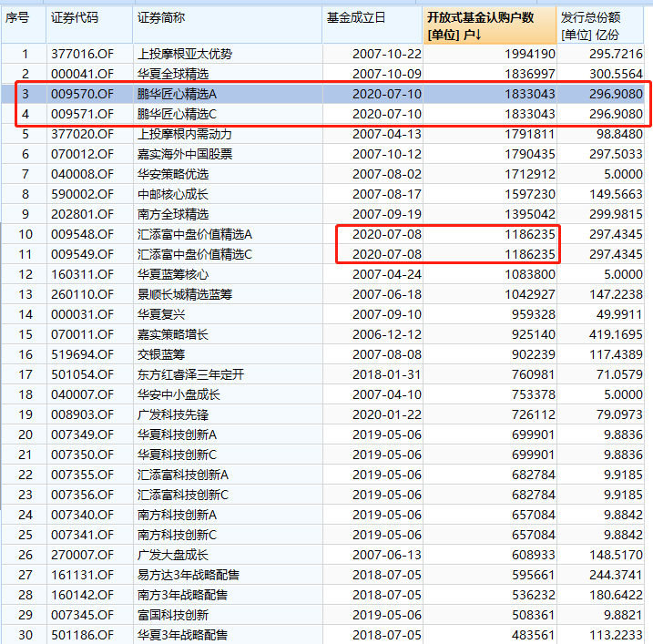The image size is (653, 644).
Task: Click issue size value 419.1695
Action: tap(616, 334)
